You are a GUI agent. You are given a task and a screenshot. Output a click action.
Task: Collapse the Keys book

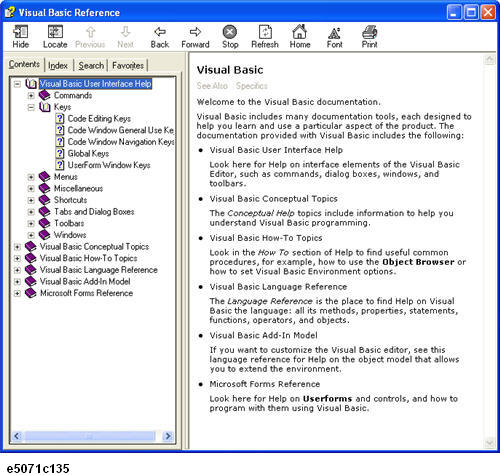coord(31,107)
